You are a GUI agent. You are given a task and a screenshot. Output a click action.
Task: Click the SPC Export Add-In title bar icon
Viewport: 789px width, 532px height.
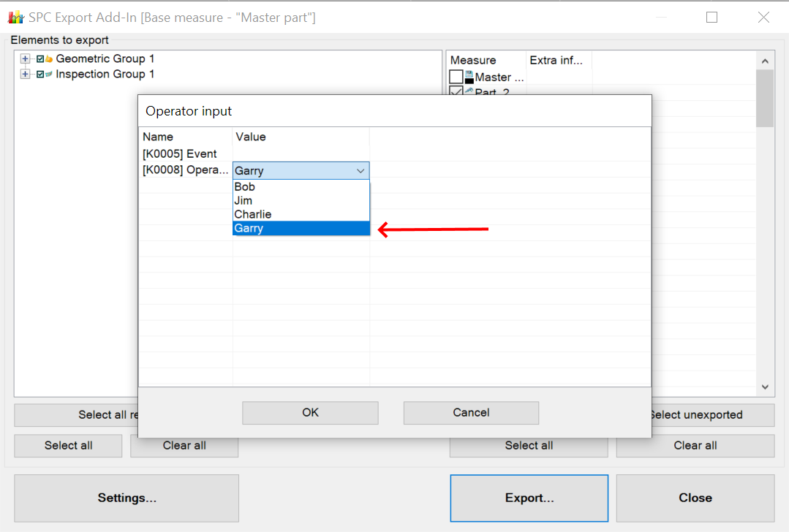point(15,17)
